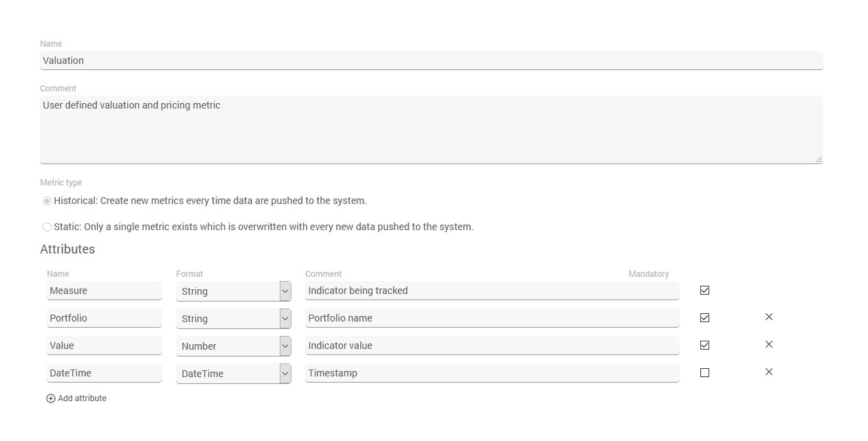Image resolution: width=868 pixels, height=441 pixels.
Task: Click the metric Name field containing Valuation
Action: pyautogui.click(x=432, y=60)
